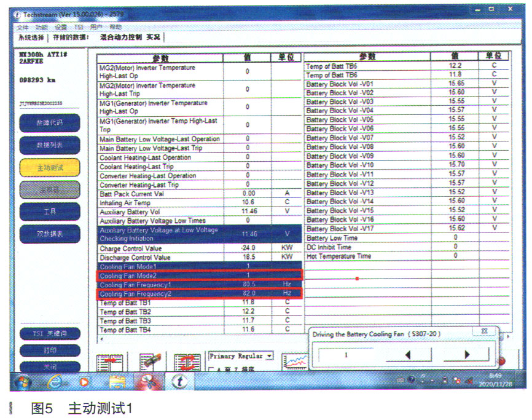Click the 双数据表 sidebar button
The image size is (532, 420).
[x=50, y=234]
